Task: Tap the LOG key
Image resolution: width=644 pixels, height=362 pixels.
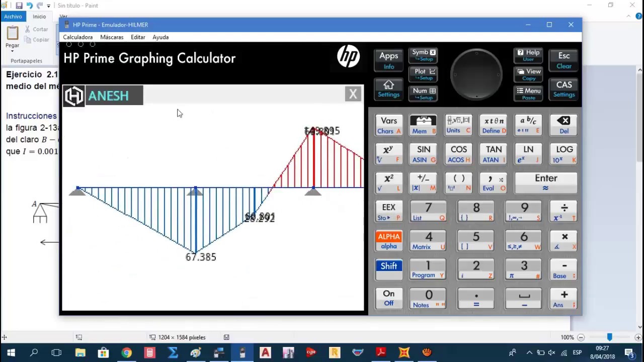Action: pos(563,154)
